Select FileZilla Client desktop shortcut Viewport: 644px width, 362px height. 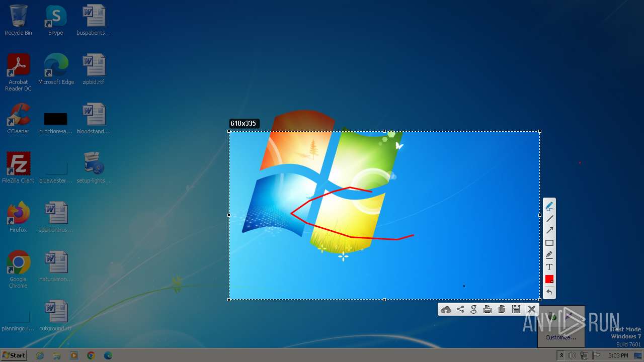pyautogui.click(x=18, y=168)
